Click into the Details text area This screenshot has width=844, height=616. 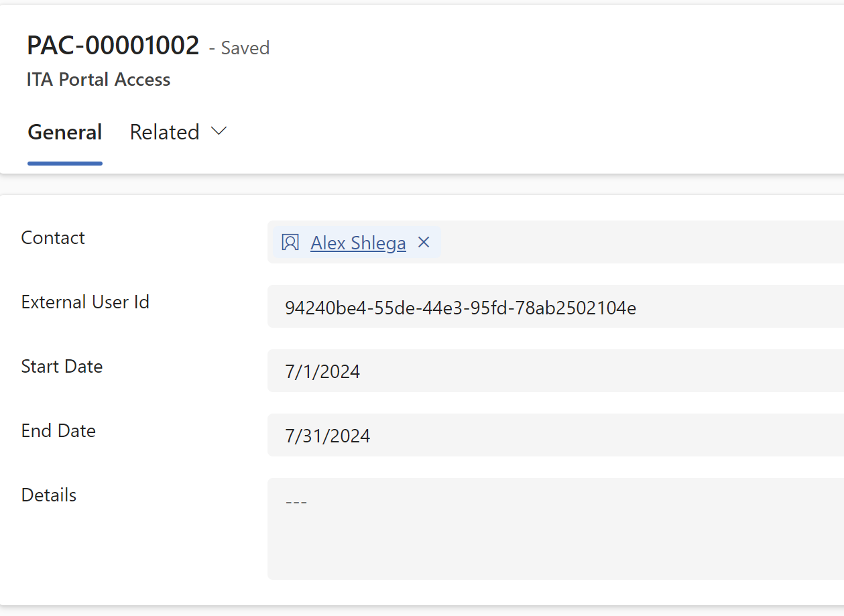pyautogui.click(x=556, y=529)
